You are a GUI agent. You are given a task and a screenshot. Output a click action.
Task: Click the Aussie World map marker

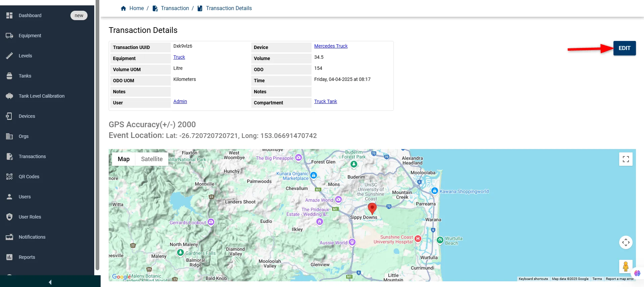[352, 242]
